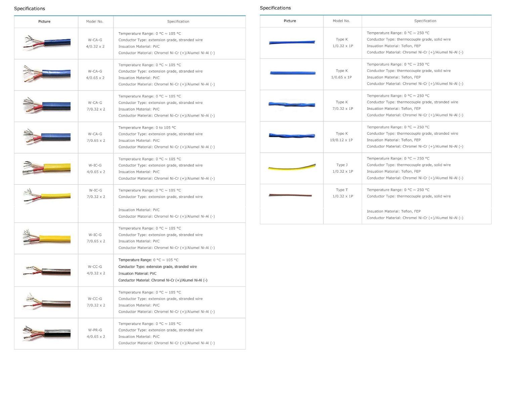Click the left table's Model No. column header
The height and width of the screenshot is (411, 532).
(95, 21)
